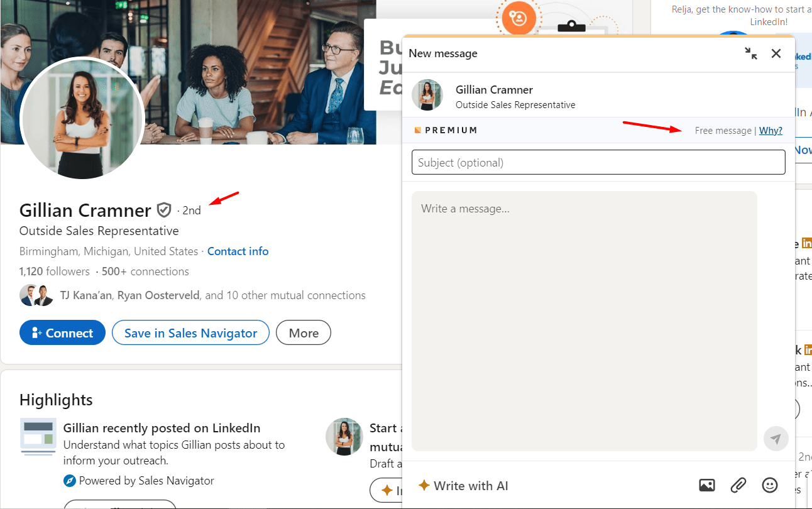
Task: Click Gillian's small photo in Highlights card
Action: (344, 436)
